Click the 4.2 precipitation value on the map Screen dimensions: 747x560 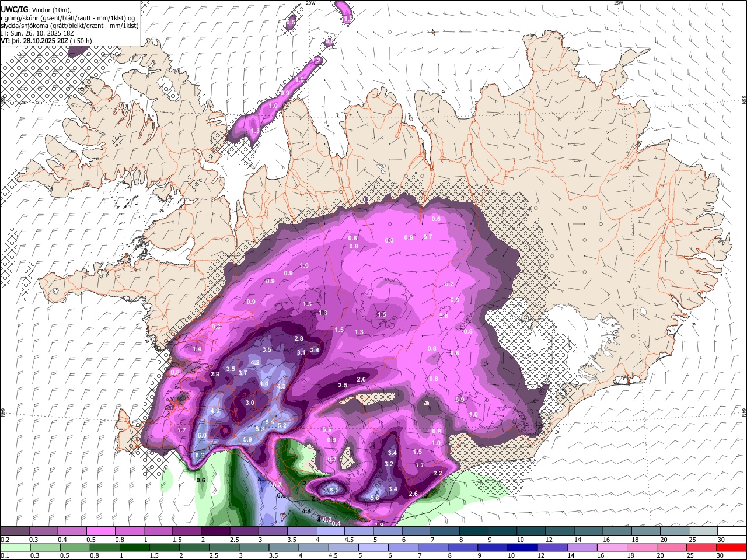pyautogui.click(x=255, y=362)
